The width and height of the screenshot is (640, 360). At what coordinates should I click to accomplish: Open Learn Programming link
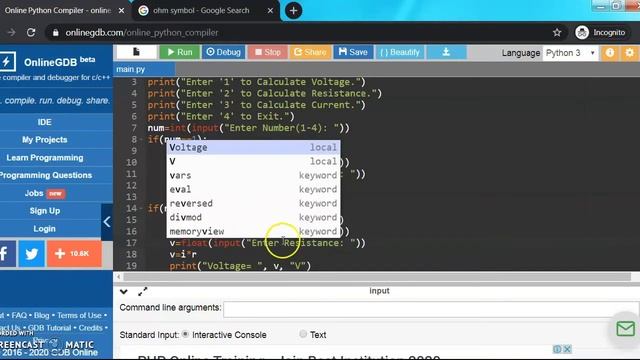(x=44, y=158)
